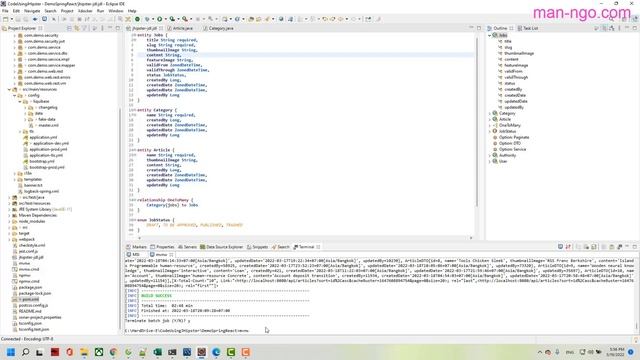
Task: Select validThrough in Outline
Action: pyautogui.click(x=516, y=77)
